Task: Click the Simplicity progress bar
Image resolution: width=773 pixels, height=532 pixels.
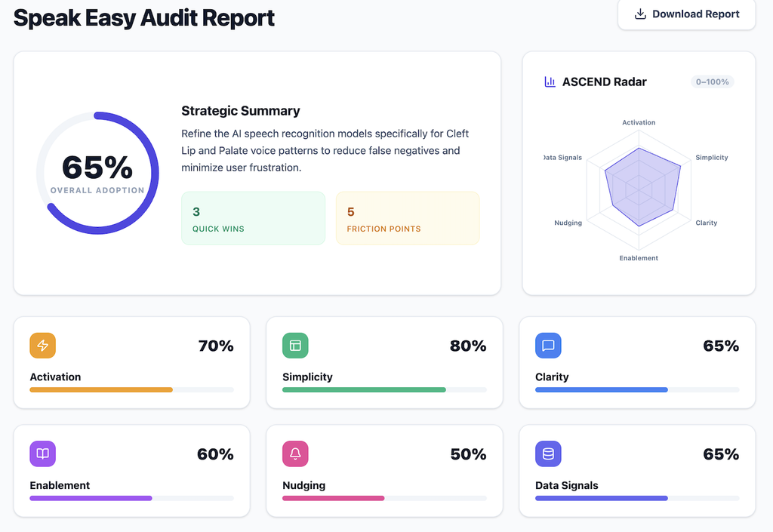Action: coord(384,389)
